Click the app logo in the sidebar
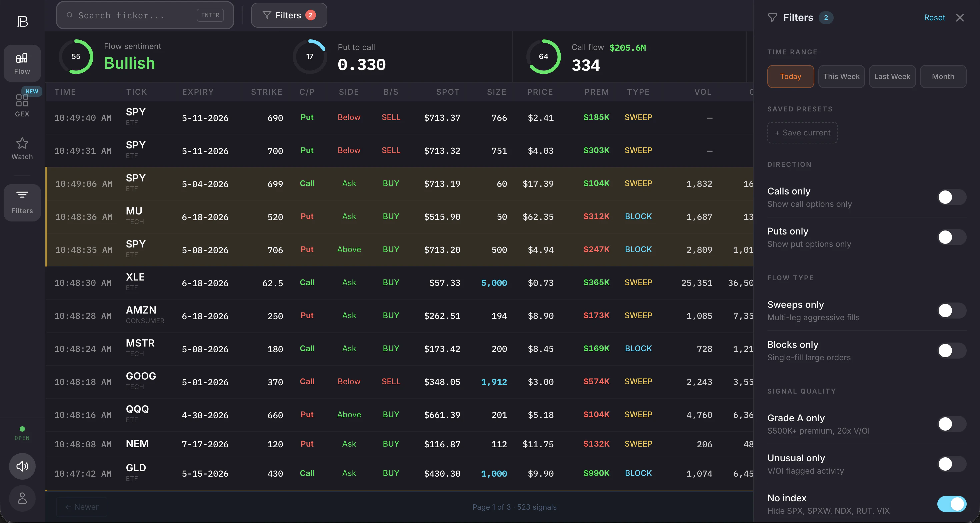Image resolution: width=980 pixels, height=523 pixels. point(22,21)
